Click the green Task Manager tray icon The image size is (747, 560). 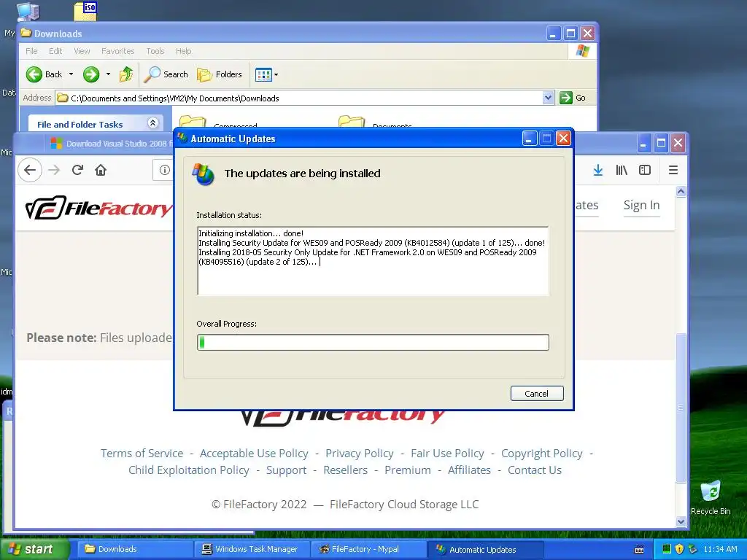667,549
